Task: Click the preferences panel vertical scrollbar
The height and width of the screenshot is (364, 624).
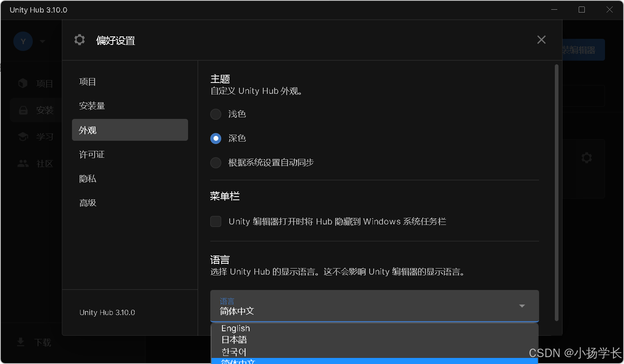Action: tap(556, 192)
